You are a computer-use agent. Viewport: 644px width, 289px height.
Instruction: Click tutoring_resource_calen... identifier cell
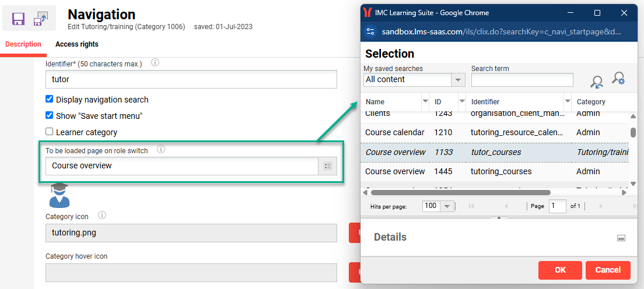(x=517, y=133)
